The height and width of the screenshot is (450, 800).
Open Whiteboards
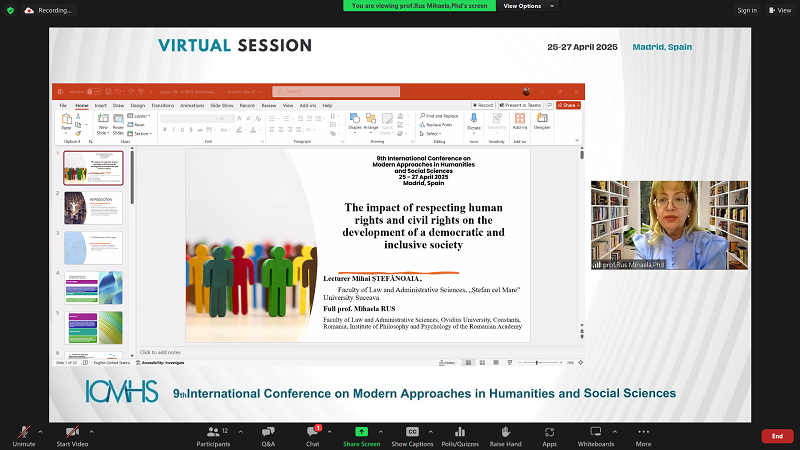point(596,430)
